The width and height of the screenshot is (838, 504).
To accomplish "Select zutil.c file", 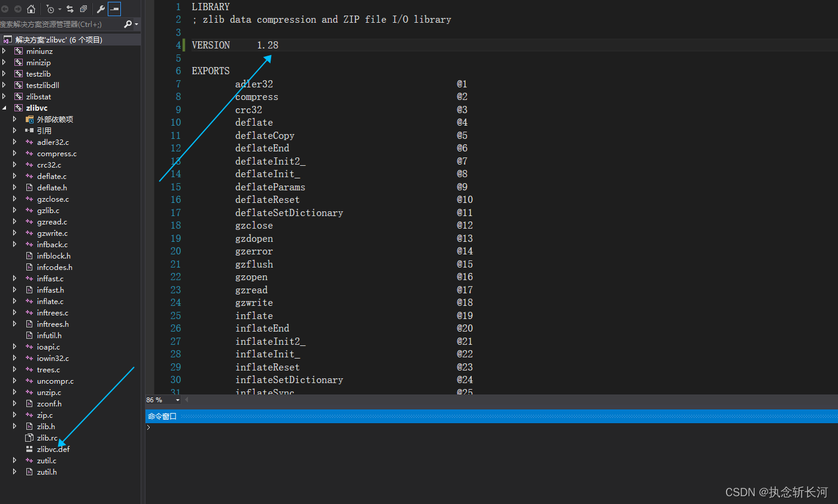I will 47,460.
